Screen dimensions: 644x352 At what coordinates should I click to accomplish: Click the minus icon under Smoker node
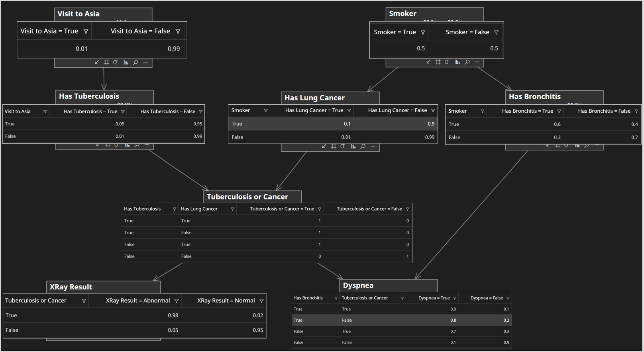point(477,62)
